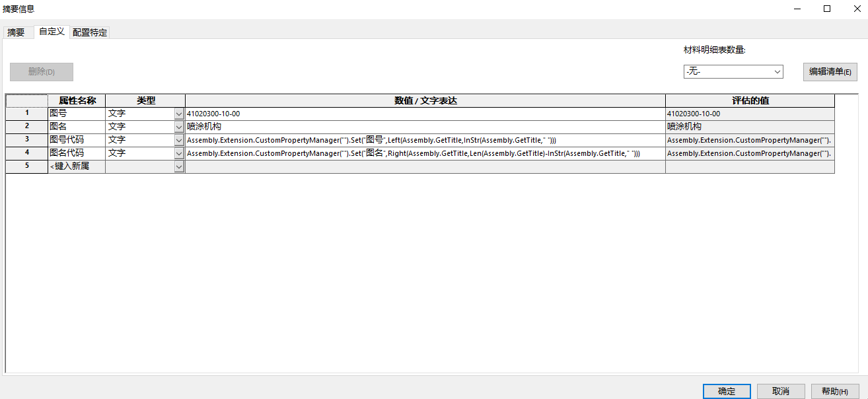Select row header number 4
The image size is (868, 399).
(x=27, y=153)
